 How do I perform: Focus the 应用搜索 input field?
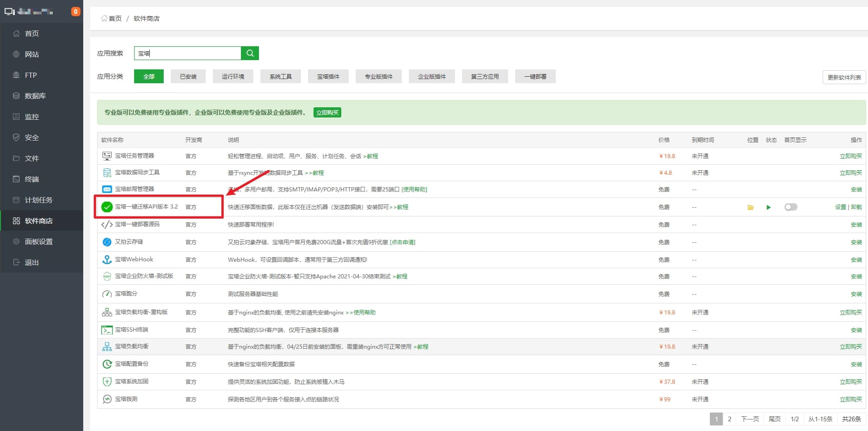pos(187,53)
